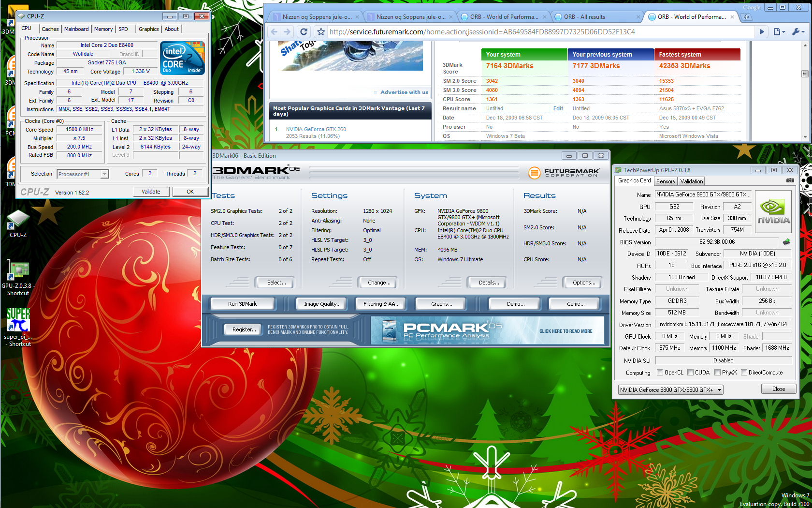Open Image Quality in 3DMark06

[322, 304]
